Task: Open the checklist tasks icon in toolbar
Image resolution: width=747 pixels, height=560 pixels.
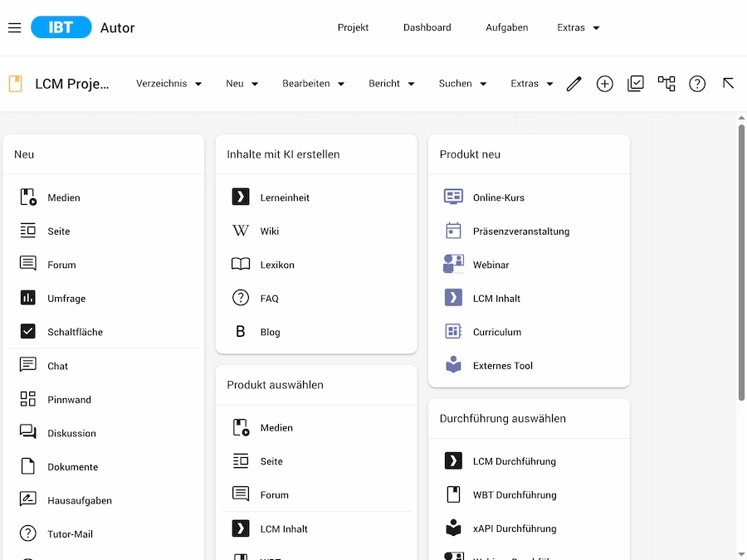Action: coord(636,84)
